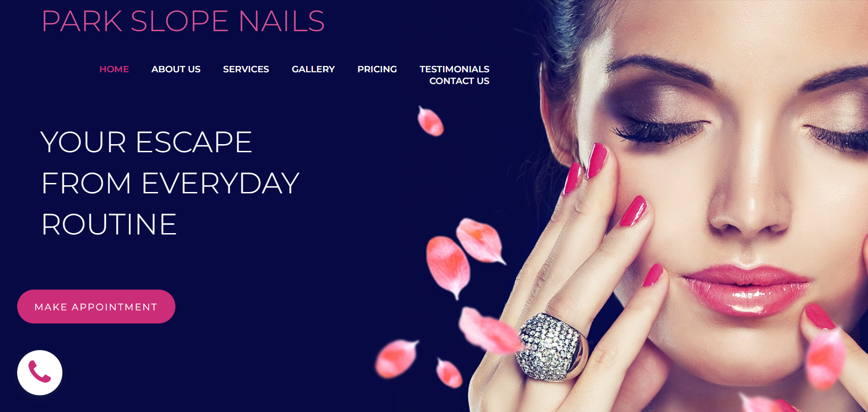The height and width of the screenshot is (412, 868).
Task: View the Gallery page
Action: (x=313, y=69)
